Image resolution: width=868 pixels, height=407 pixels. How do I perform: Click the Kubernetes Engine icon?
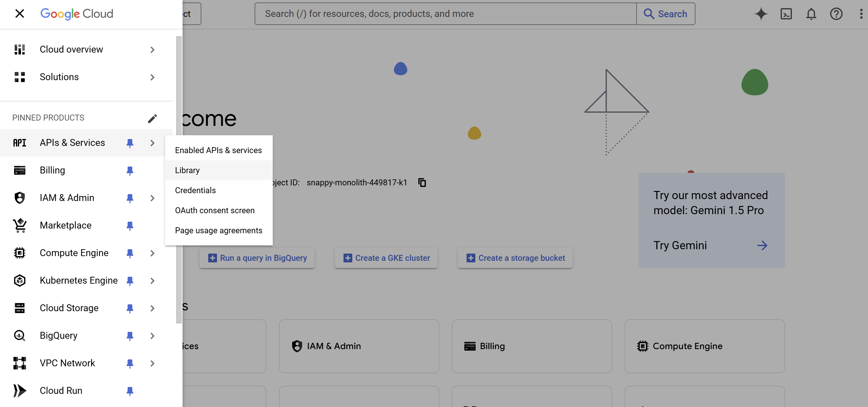pyautogui.click(x=20, y=280)
